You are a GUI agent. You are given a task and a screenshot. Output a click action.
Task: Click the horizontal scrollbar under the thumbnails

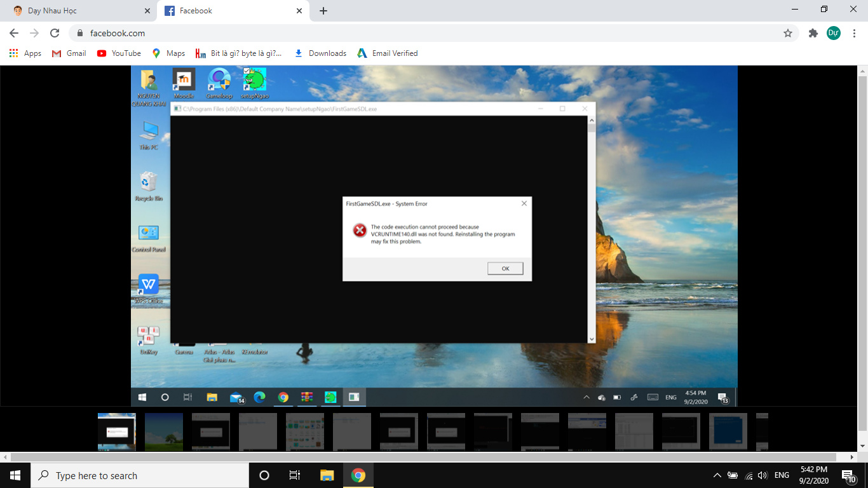(x=432, y=457)
